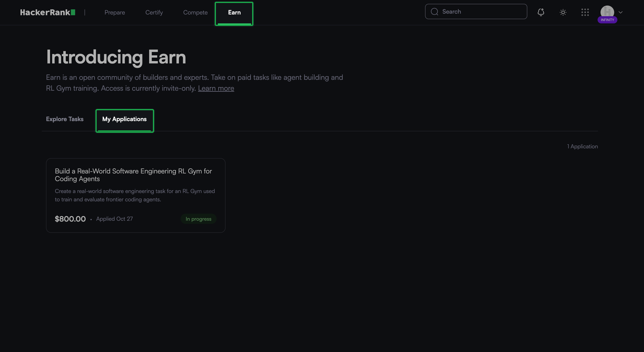
Task: Follow the Learn more link
Action: point(216,88)
